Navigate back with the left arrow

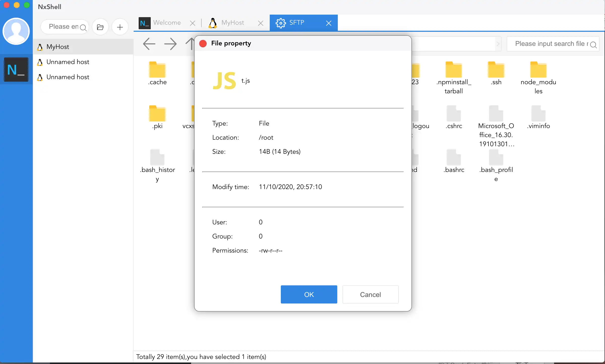tap(149, 44)
